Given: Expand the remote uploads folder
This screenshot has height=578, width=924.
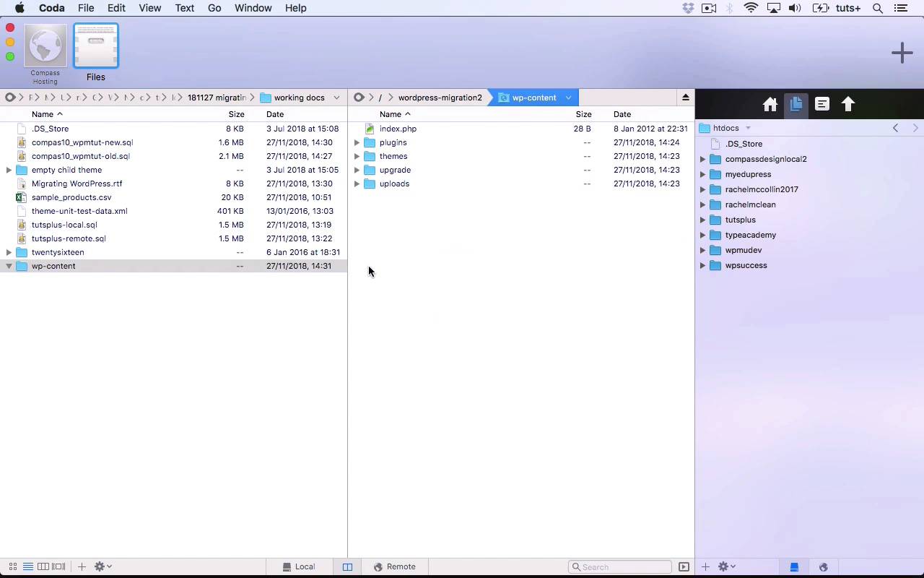Looking at the screenshot, I should pos(357,184).
